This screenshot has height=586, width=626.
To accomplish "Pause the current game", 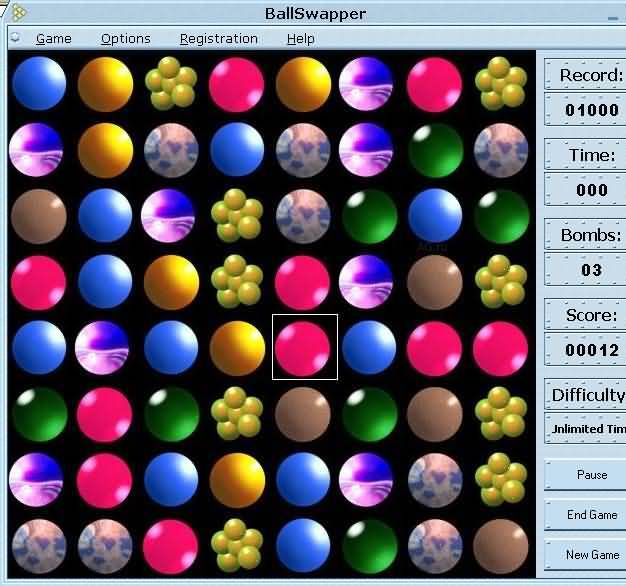I will (x=590, y=475).
